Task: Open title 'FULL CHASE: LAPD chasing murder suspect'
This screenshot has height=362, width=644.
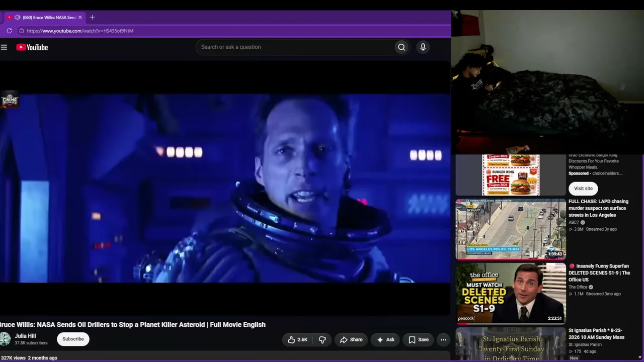Action: click(x=598, y=208)
